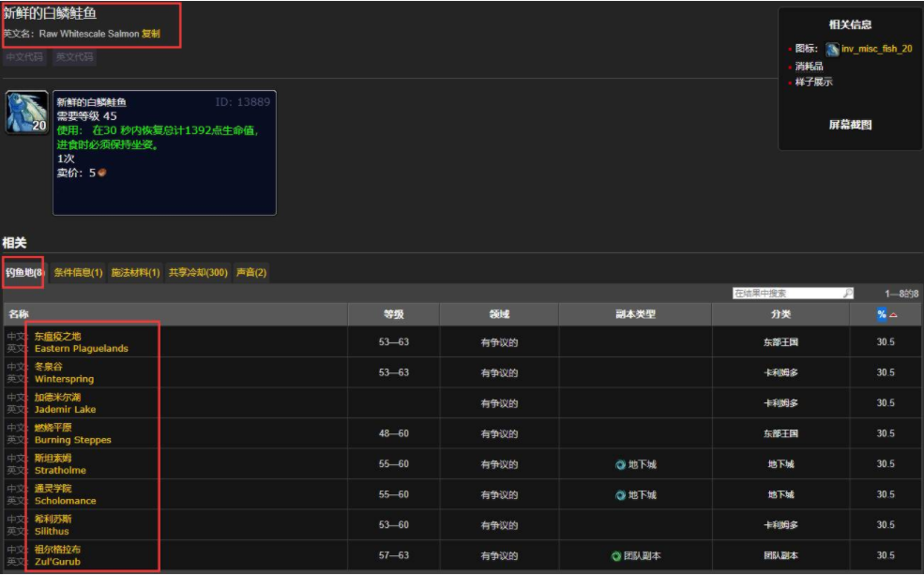Open the inv_misc_fish_20 icon link
This screenshot has height=575, width=924.
(877, 49)
